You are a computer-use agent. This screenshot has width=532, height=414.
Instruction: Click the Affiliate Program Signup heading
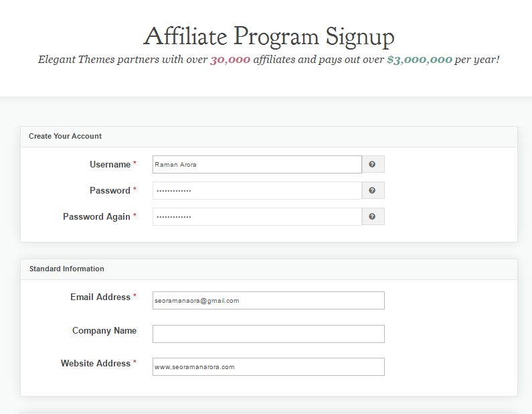coord(269,37)
